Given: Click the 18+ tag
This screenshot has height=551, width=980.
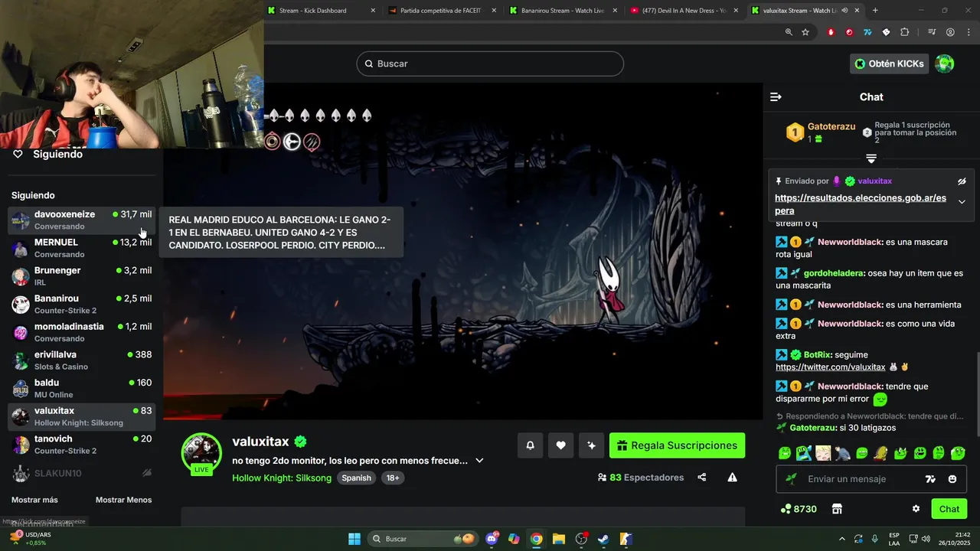Looking at the screenshot, I should [393, 478].
